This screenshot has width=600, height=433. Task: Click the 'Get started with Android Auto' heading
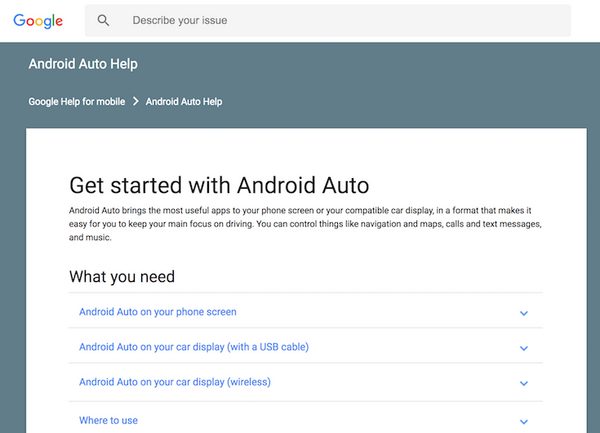[x=219, y=185]
